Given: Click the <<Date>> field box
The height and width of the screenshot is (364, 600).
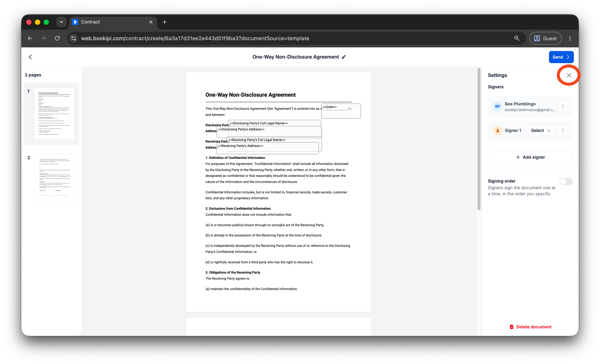Looking at the screenshot, I should pyautogui.click(x=341, y=111).
